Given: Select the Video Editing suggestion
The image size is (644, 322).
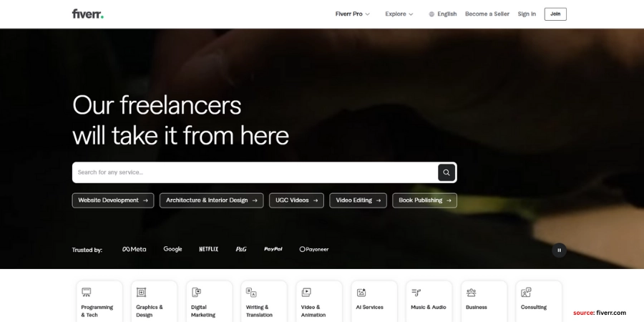Looking at the screenshot, I should 358,200.
